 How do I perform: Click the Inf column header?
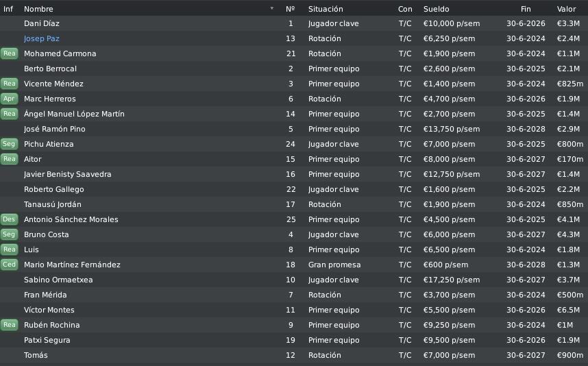click(x=8, y=9)
